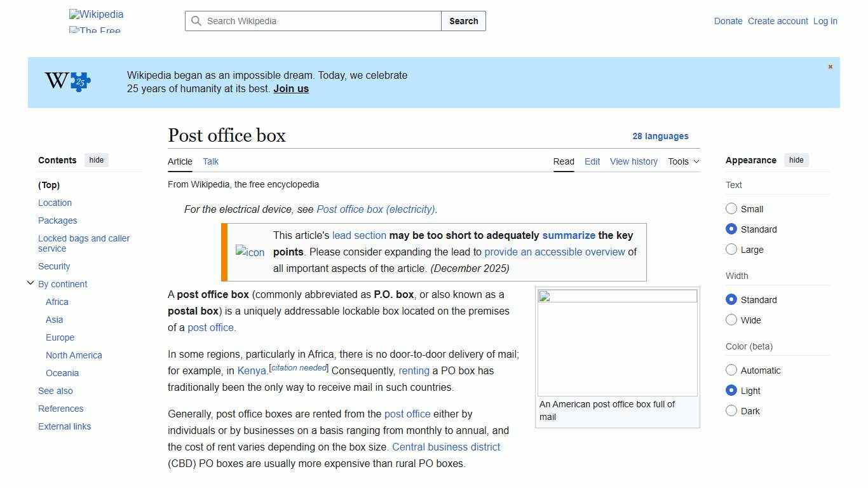This screenshot has width=868, height=488.
Task: Open the Kenya article link
Action: [x=251, y=370]
